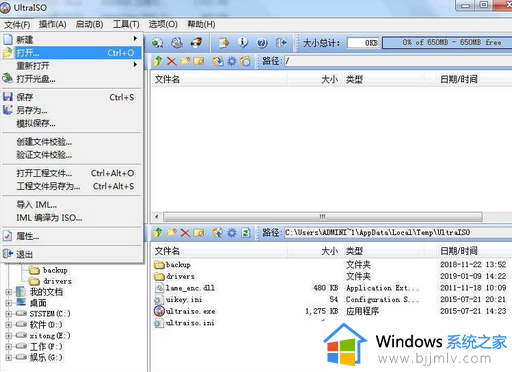Expand the 桌面 tree node
Image resolution: width=512 pixels, height=372 pixels.
pyautogui.click(x=9, y=303)
